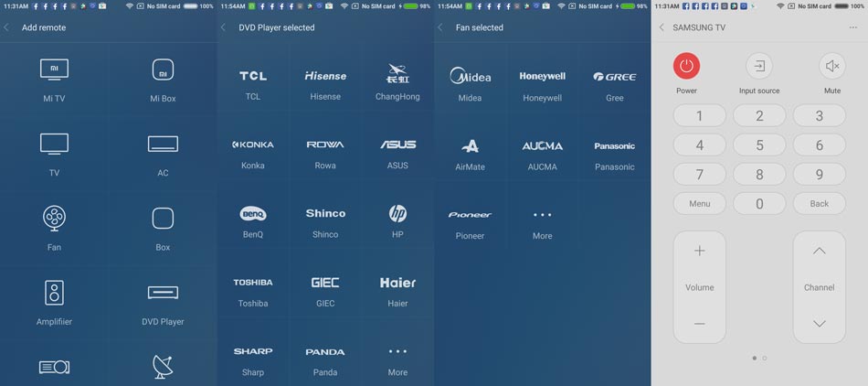Pick GIEC brand logo
Viewport: 868px width, 386px height.
pos(325,283)
